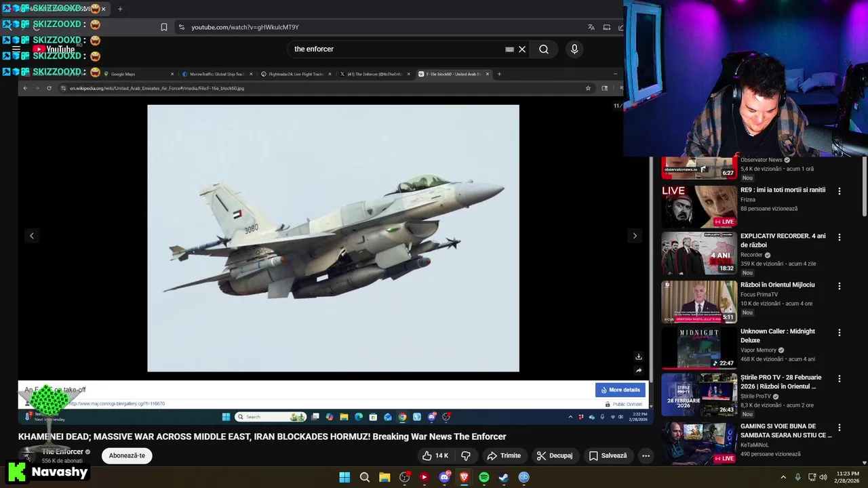The height and width of the screenshot is (488, 868).
Task: Open the on-screen keyboard icon in the search box
Action: (x=509, y=49)
